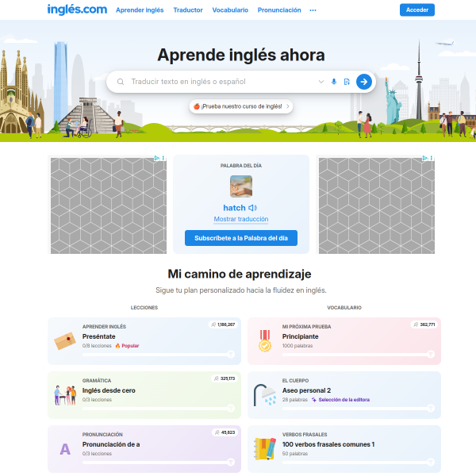The width and height of the screenshot is (476, 476).
Task: Click the word hatch link
Action: click(234, 208)
